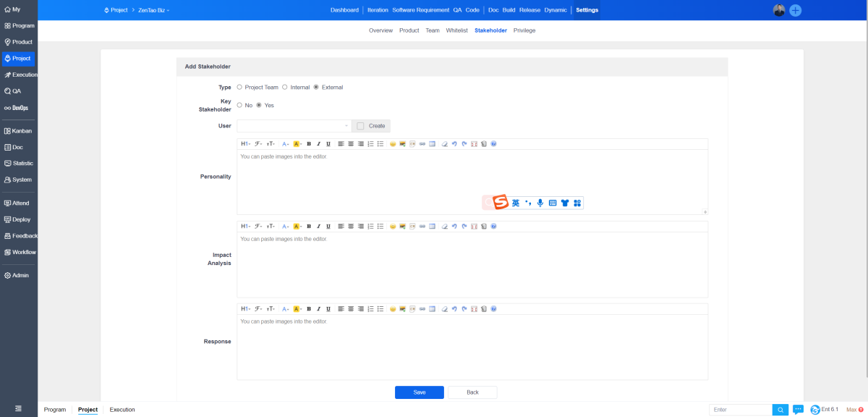Tick the Create checkbox next to User

click(x=360, y=126)
